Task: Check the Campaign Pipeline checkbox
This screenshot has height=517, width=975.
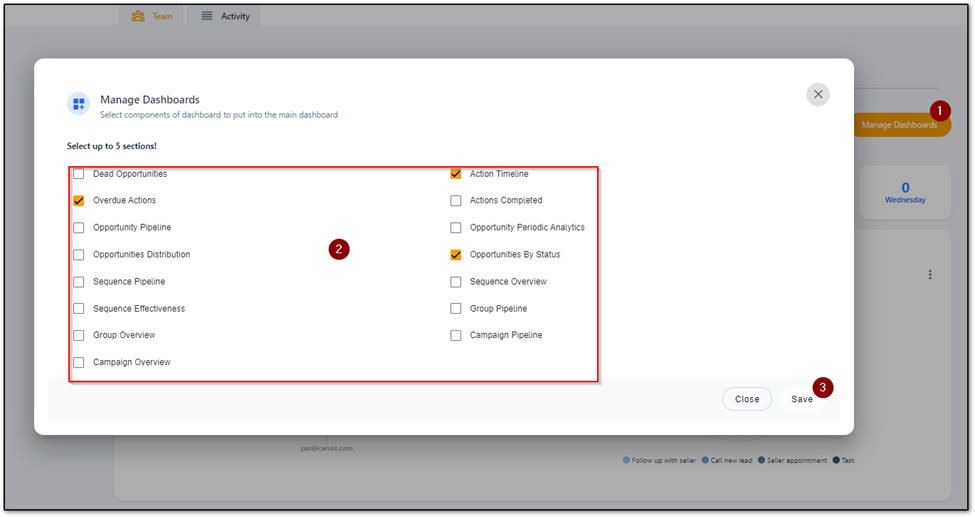Action: click(x=456, y=335)
